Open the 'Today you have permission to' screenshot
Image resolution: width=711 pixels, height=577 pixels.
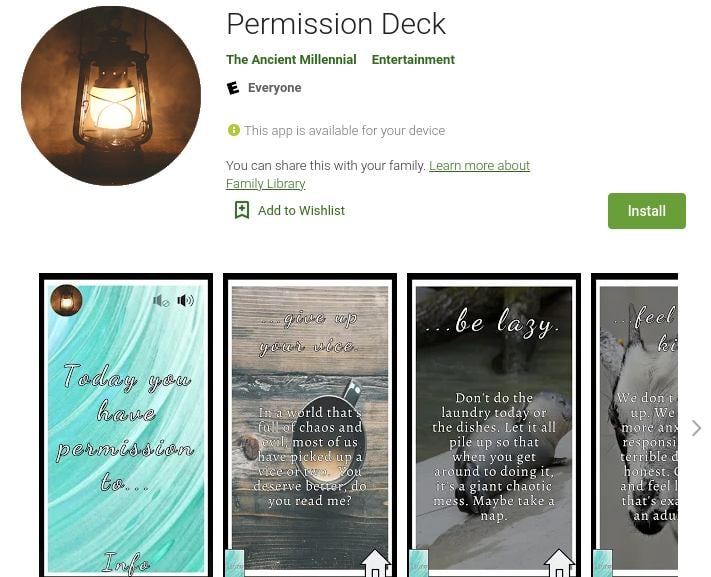coord(126,425)
